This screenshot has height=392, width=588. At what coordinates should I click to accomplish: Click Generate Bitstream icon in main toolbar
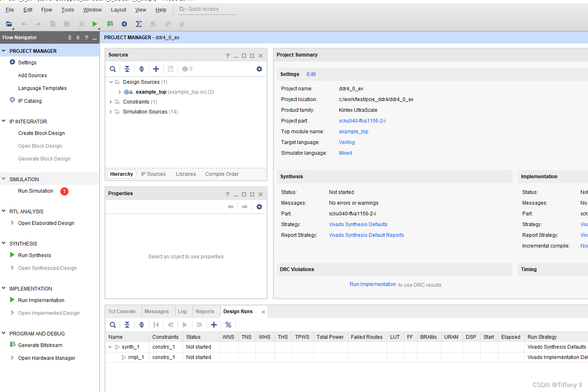110,24
